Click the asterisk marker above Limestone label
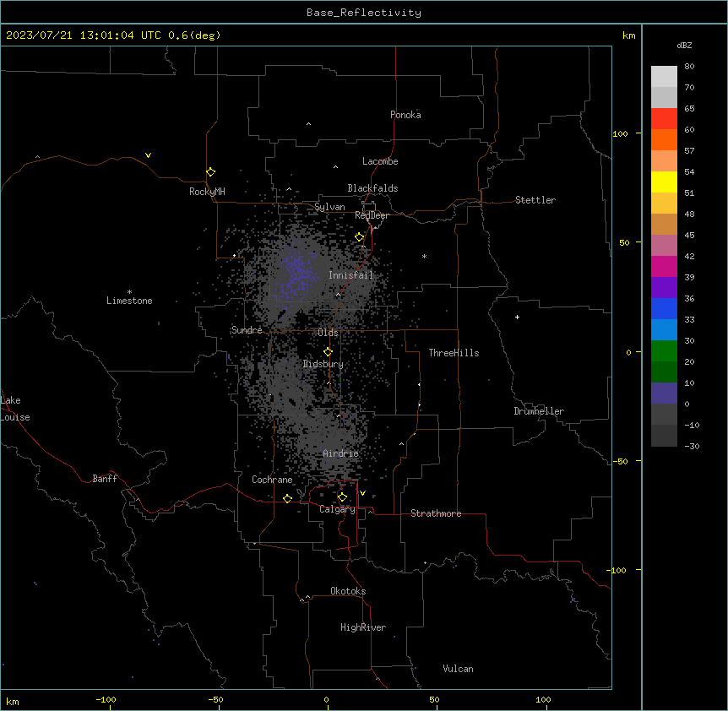The height and width of the screenshot is (711, 728). click(x=129, y=292)
